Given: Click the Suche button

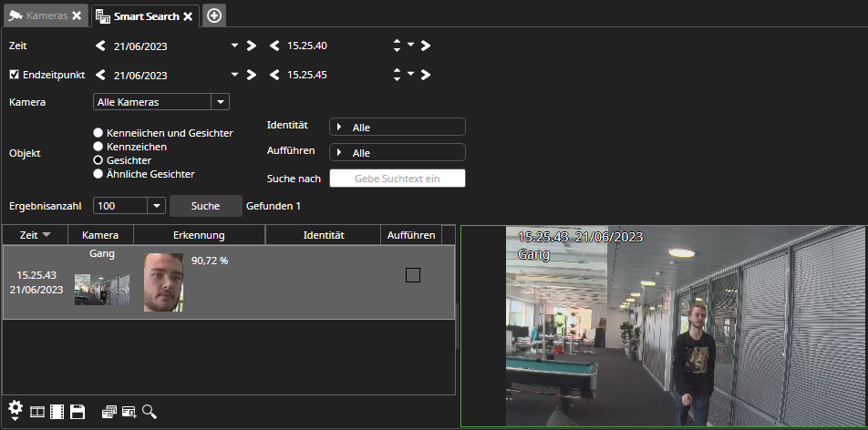Looking at the screenshot, I should (x=205, y=206).
